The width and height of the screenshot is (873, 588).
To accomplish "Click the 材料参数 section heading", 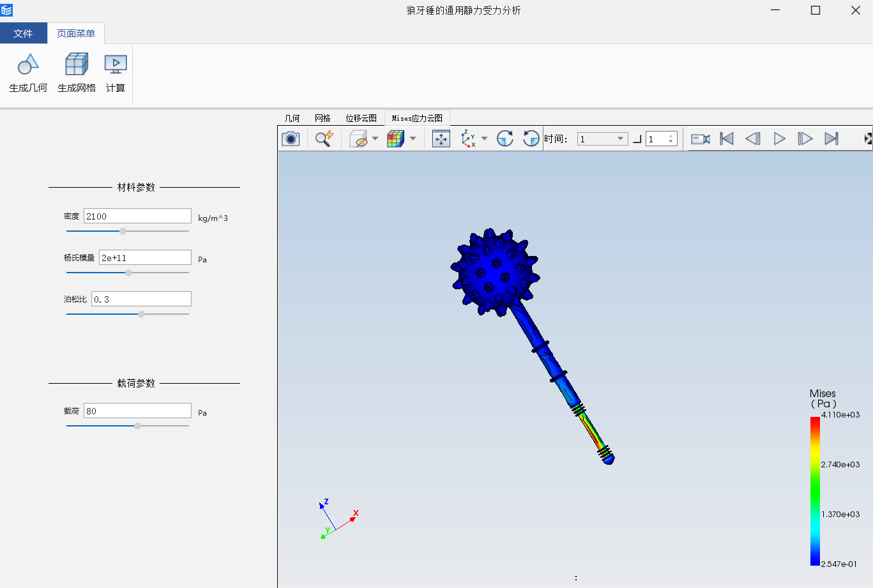I will (x=136, y=187).
